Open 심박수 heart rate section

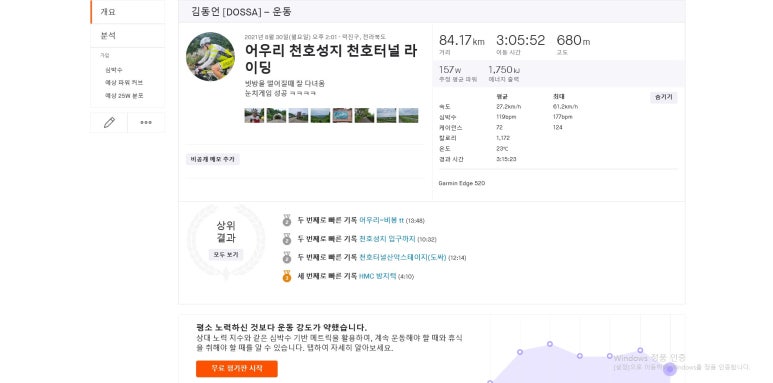(x=114, y=70)
